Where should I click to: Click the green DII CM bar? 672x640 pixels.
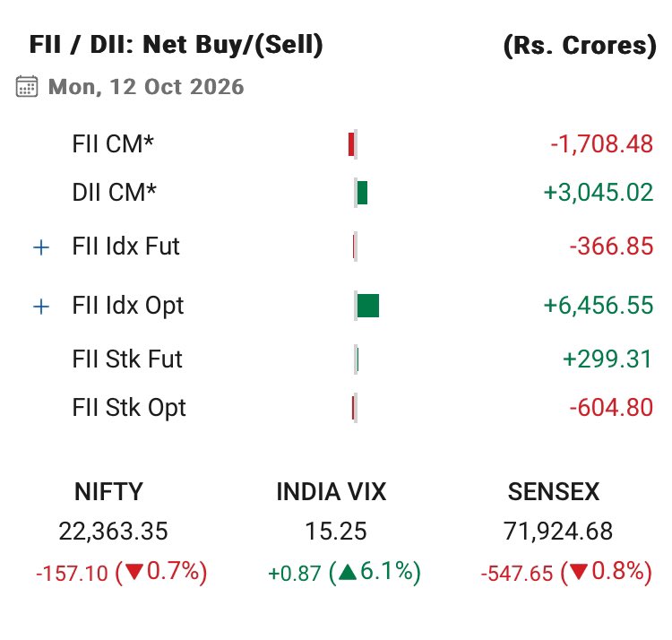click(x=362, y=193)
